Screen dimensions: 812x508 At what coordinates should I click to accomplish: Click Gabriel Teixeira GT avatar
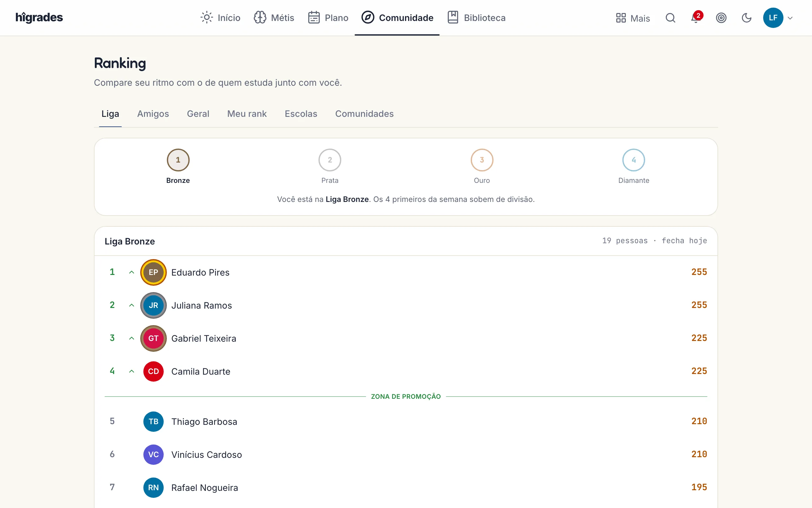point(153,338)
